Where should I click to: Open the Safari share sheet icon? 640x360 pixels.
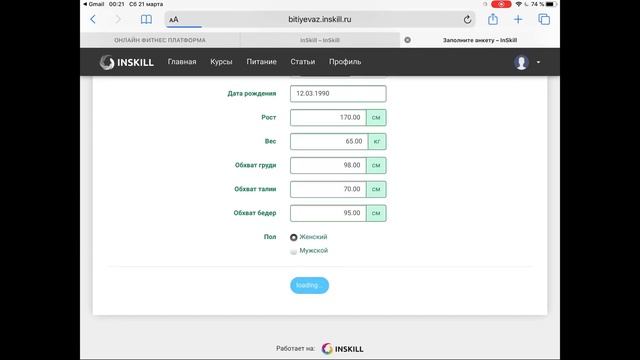point(493,19)
